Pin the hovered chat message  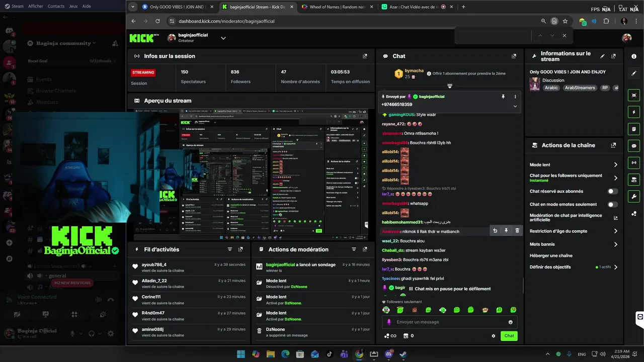click(506, 231)
